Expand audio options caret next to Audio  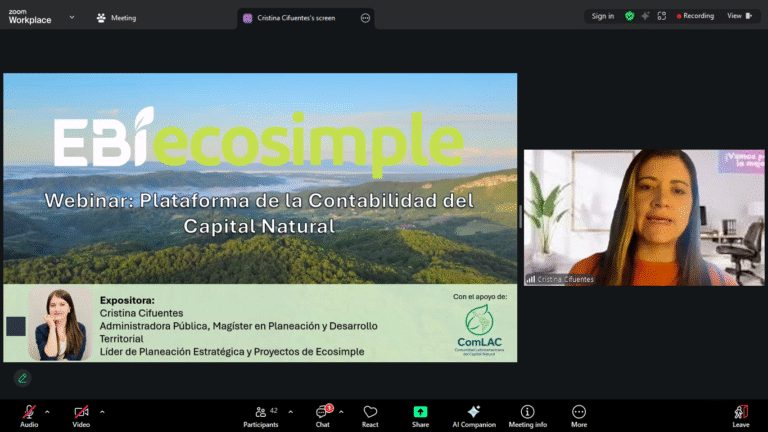click(x=47, y=411)
